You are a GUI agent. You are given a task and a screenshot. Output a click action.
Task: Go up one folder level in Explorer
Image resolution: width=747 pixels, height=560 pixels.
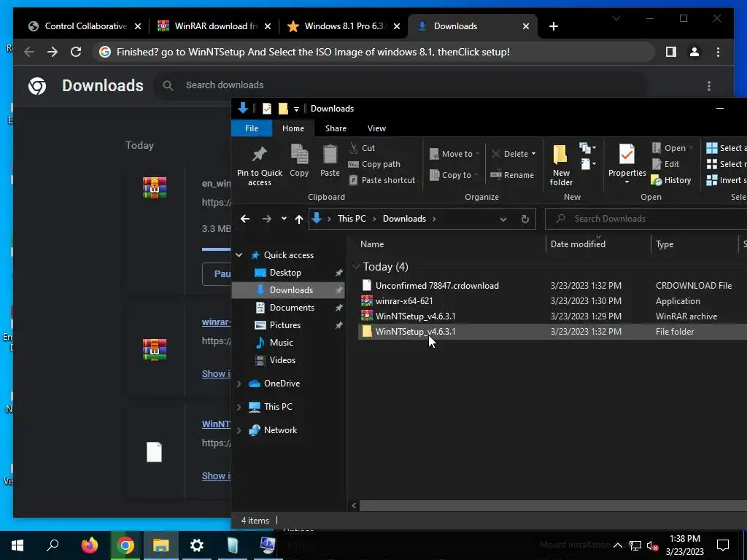(298, 219)
